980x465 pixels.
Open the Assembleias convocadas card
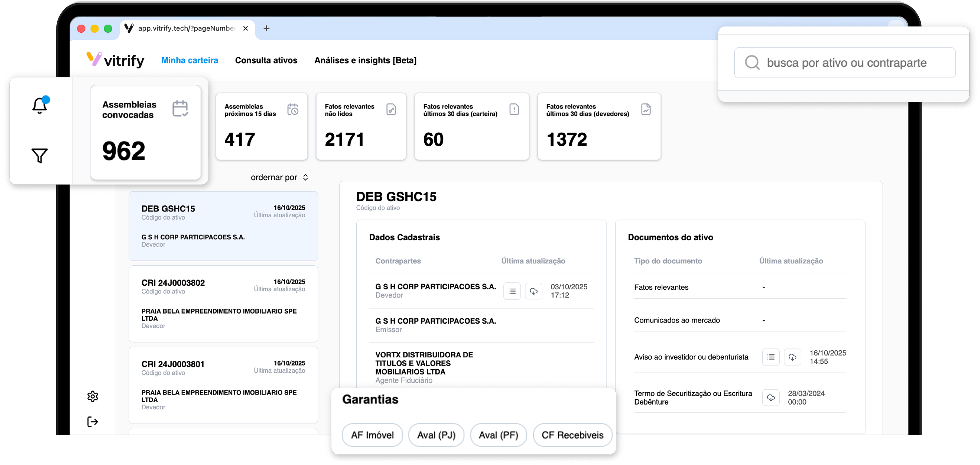pos(146,132)
